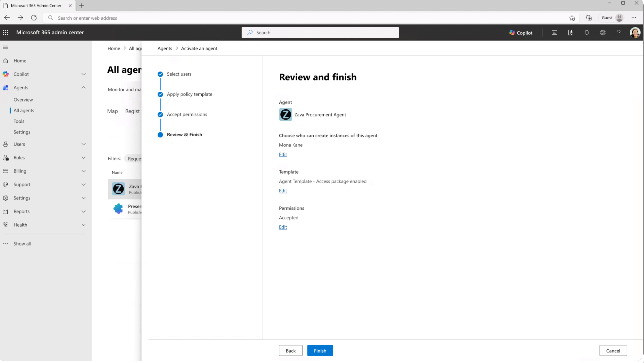Select the Microsoft 365 Admin Center browser tab
Viewport: 644px width, 363px height.
[37, 5]
